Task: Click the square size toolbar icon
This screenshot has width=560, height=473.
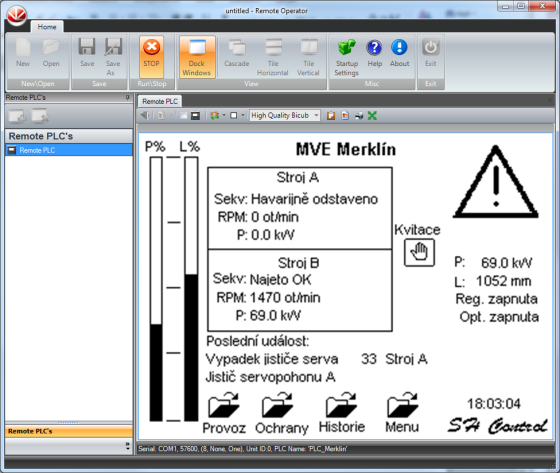Action: [234, 115]
